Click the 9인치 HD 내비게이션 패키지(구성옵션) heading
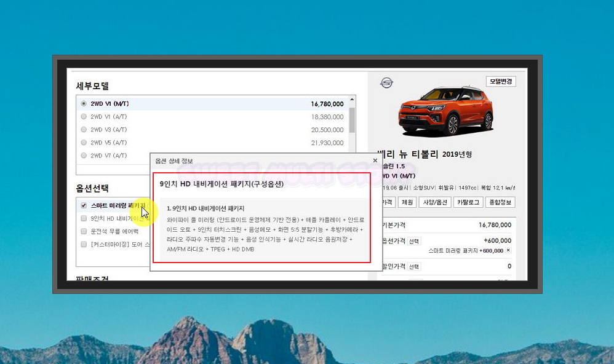614x364 pixels. click(x=221, y=184)
